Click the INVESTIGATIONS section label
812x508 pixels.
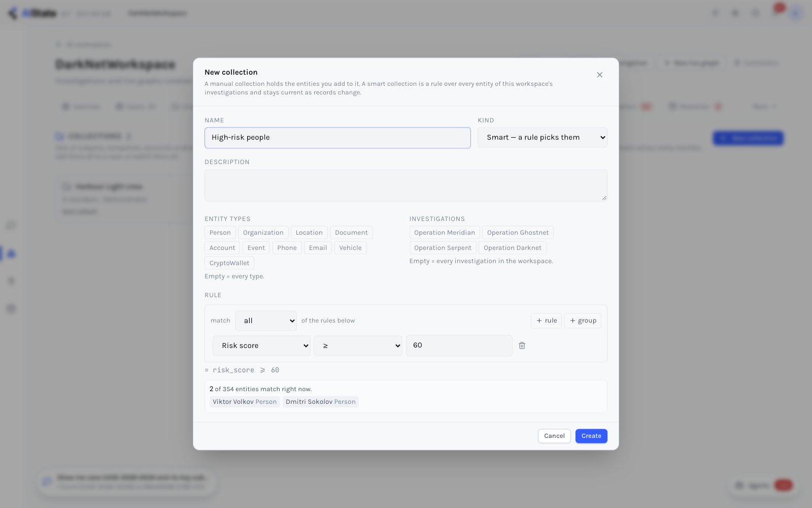[x=437, y=219]
